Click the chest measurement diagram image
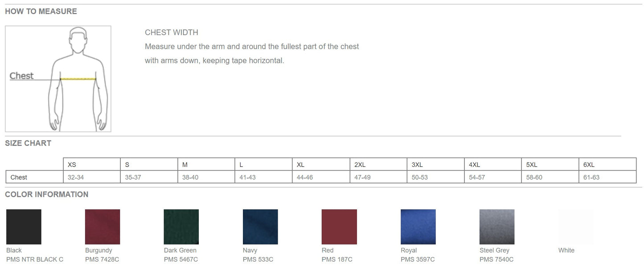 coord(58,79)
